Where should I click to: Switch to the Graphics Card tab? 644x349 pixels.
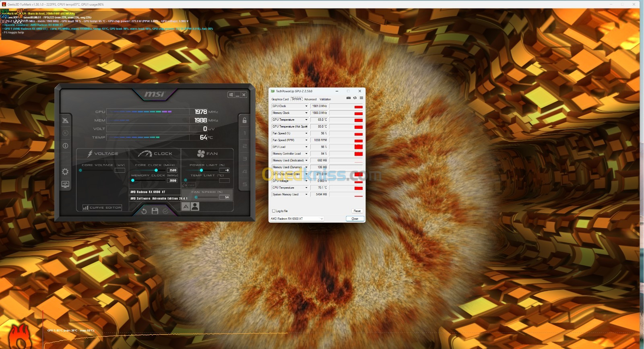click(x=280, y=99)
